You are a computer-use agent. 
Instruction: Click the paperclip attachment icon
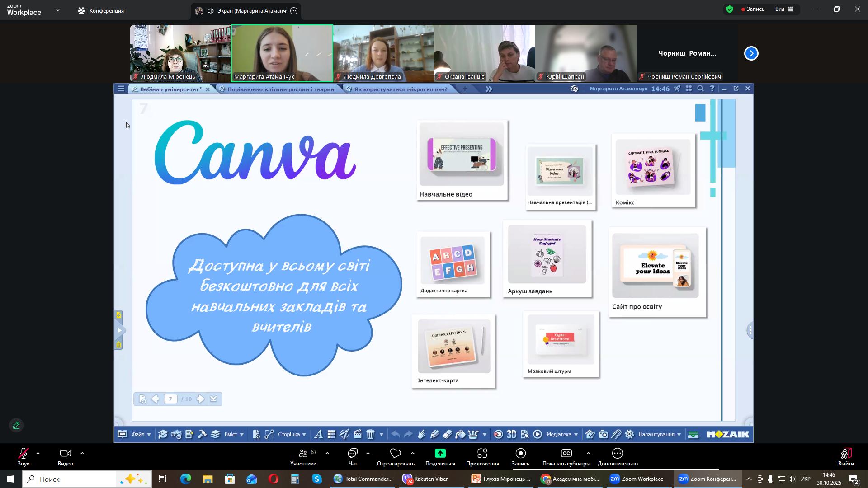[x=617, y=435]
